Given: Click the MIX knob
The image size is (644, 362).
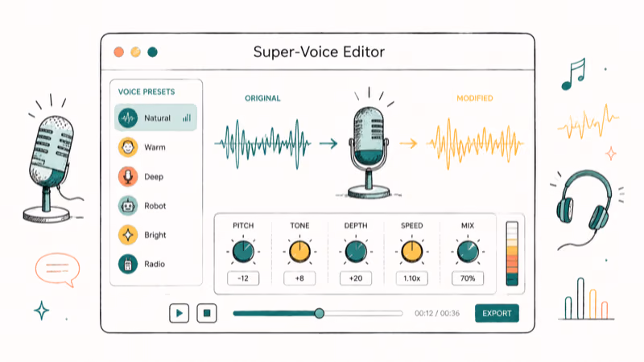Looking at the screenshot, I should coord(468,252).
